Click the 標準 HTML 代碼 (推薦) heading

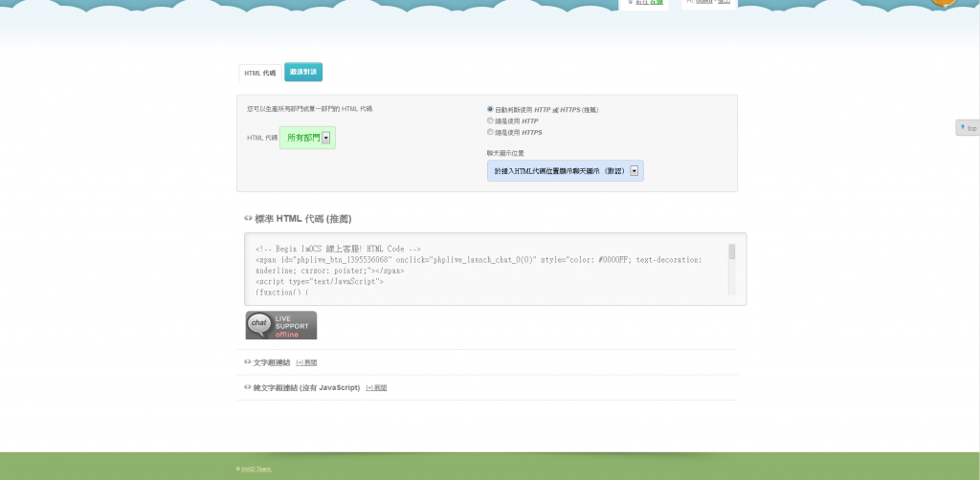coord(303,219)
